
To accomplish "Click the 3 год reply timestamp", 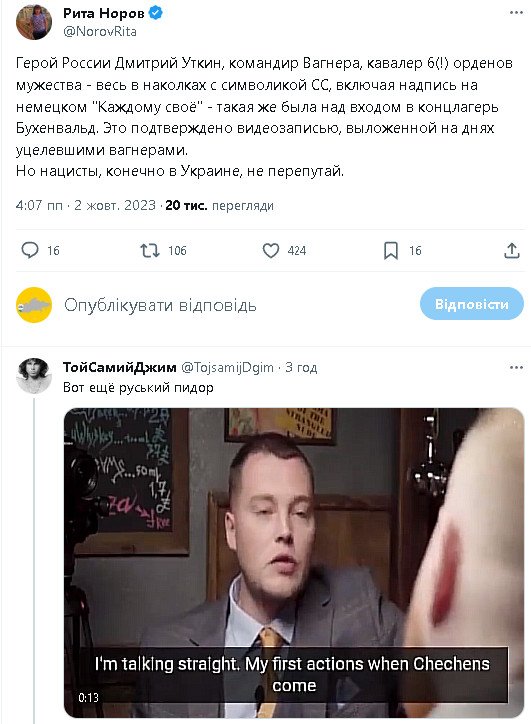I will [301, 368].
